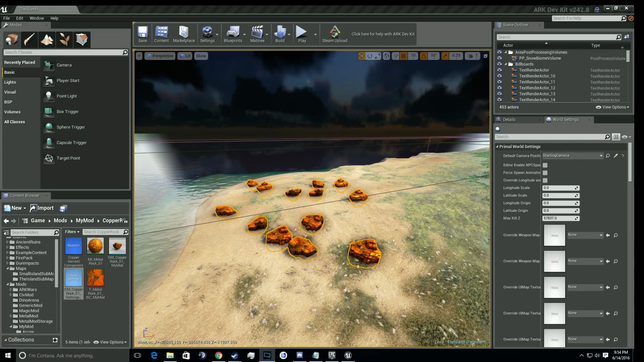Open the File menu
The width and height of the screenshot is (644, 362).
click(x=6, y=18)
